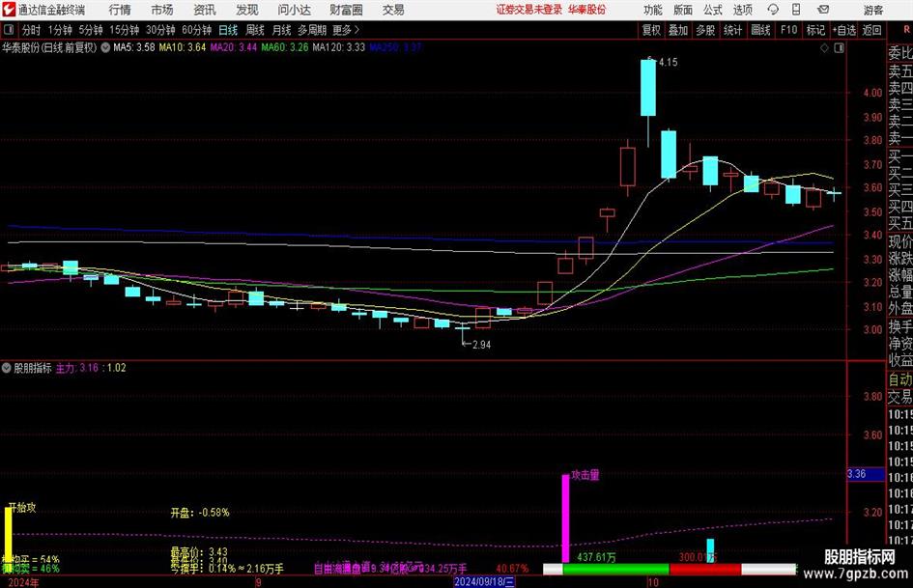Viewport: 913px width, 588px height.
Task: Click the 标记 mark button
Action: (815, 30)
